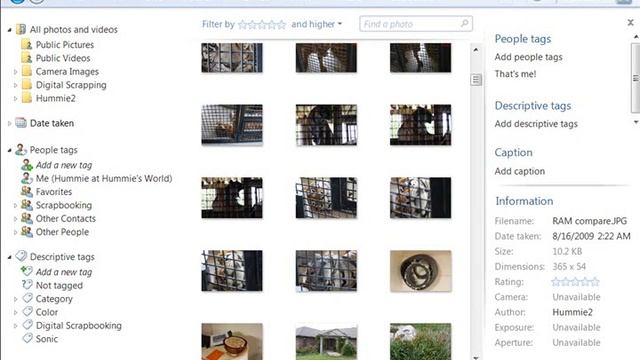Expand the Camera Images folder
This screenshot has width=640, height=360.
16,72
